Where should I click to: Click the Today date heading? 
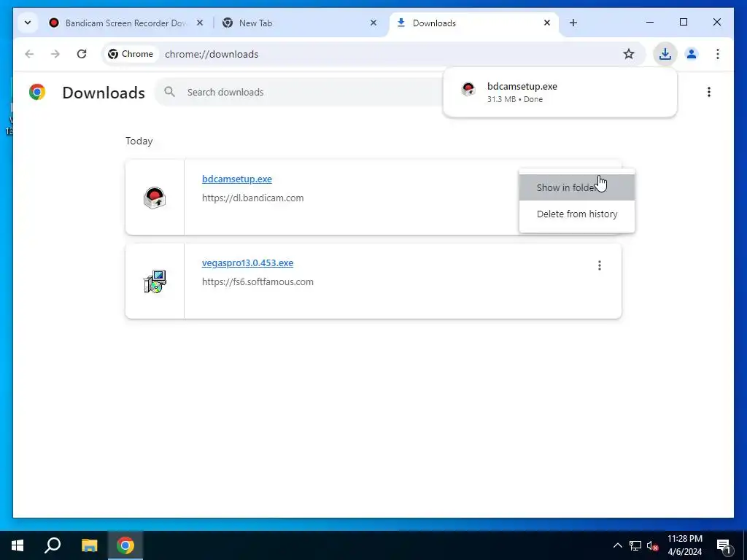coord(139,141)
